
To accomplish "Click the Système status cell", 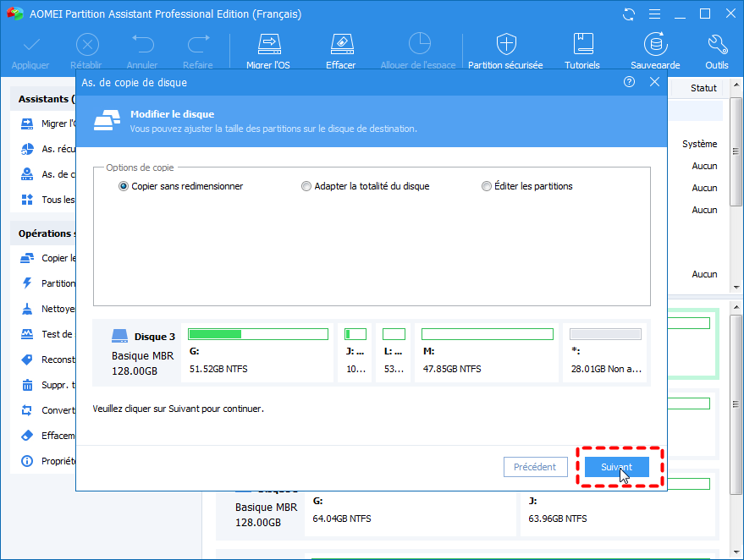I will (699, 144).
